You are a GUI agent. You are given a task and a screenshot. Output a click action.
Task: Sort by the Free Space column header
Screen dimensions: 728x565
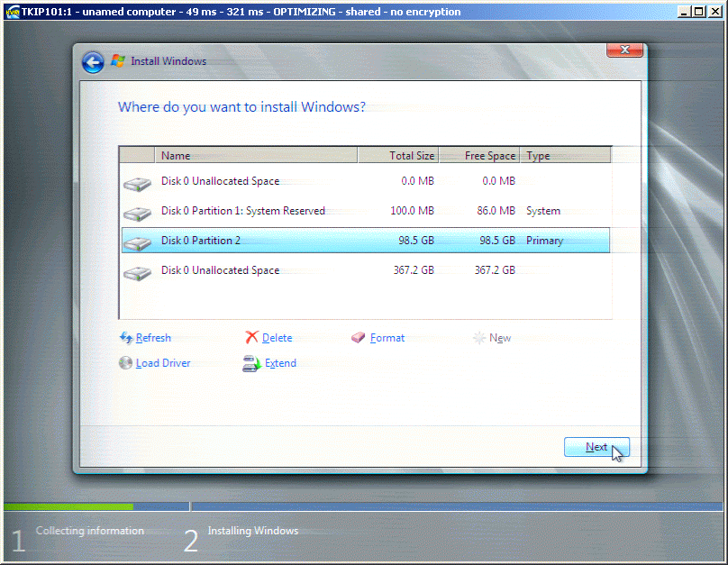click(x=479, y=156)
